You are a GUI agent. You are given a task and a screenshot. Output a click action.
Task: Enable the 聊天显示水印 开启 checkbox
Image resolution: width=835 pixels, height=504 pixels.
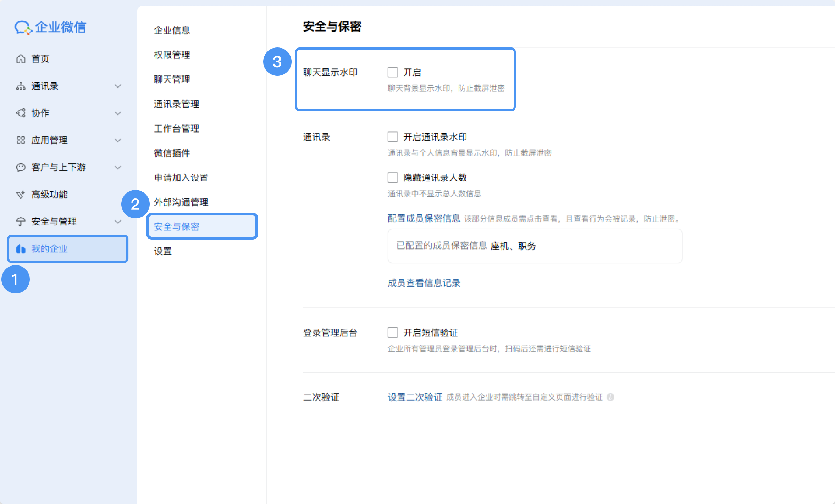pos(393,72)
